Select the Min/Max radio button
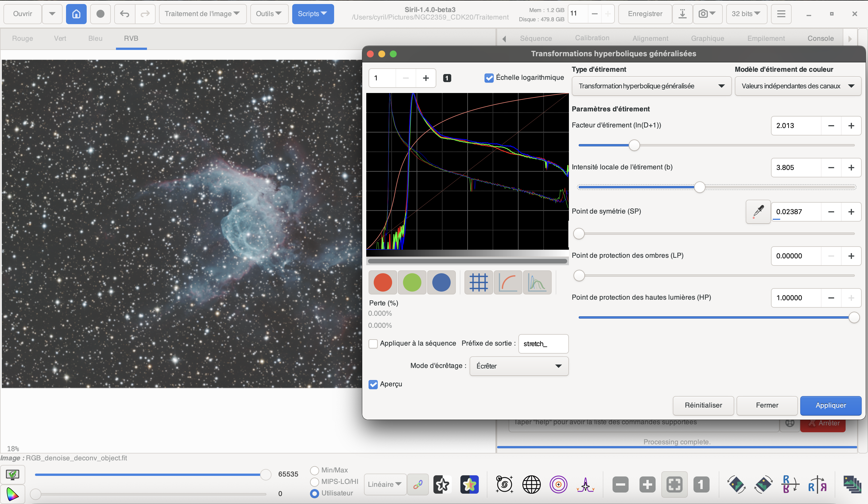 (x=314, y=470)
